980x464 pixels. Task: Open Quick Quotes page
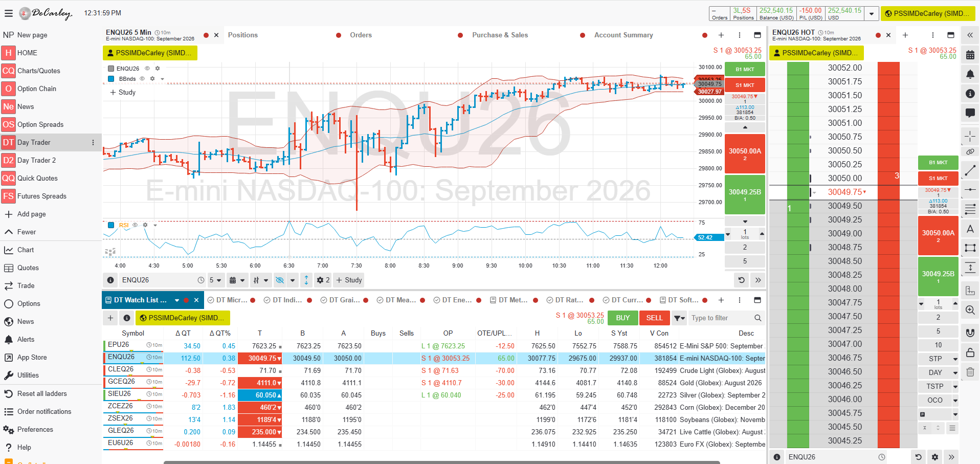[x=37, y=178]
